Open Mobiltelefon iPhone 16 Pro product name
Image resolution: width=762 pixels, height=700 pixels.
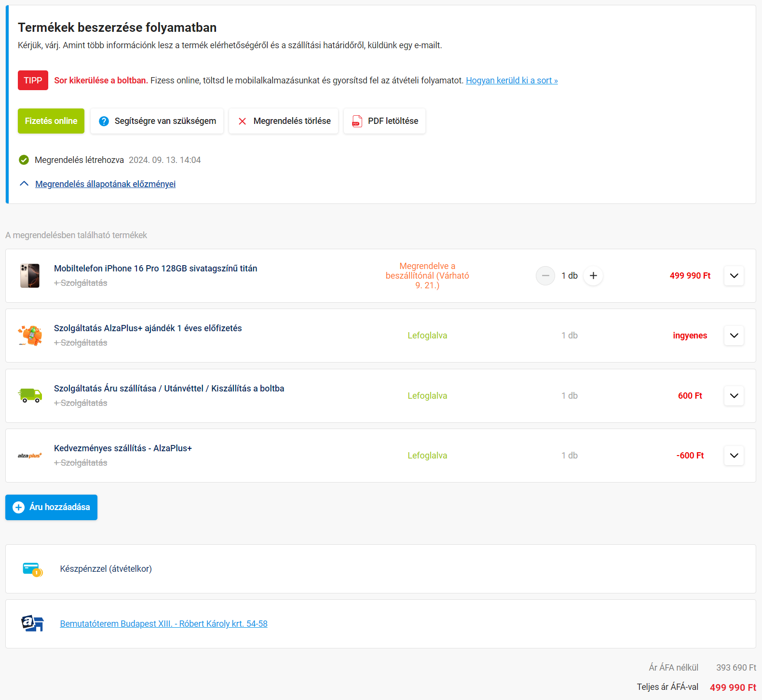pos(155,269)
